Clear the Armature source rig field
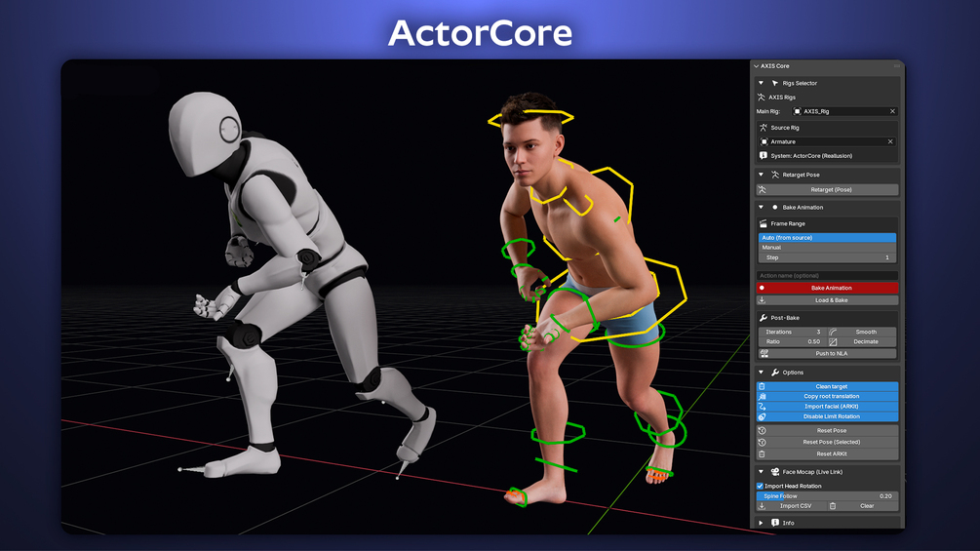This screenshot has width=980, height=551. click(890, 141)
